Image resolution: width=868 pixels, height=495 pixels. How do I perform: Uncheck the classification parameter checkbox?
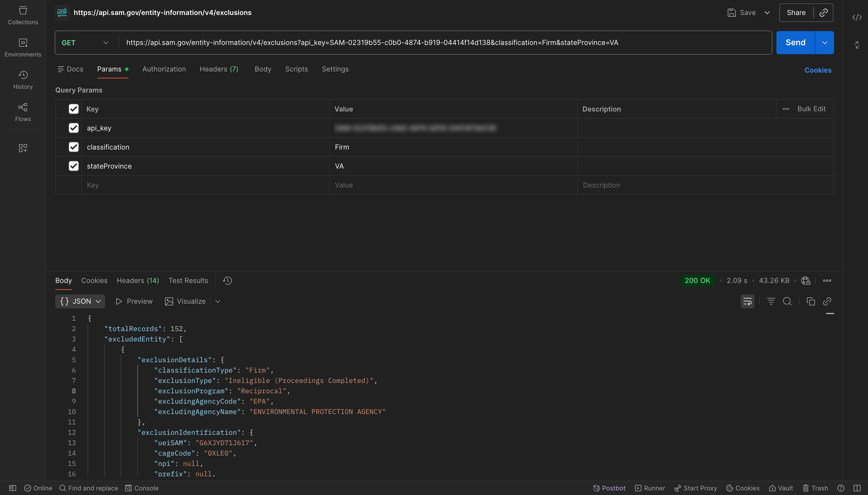point(73,147)
